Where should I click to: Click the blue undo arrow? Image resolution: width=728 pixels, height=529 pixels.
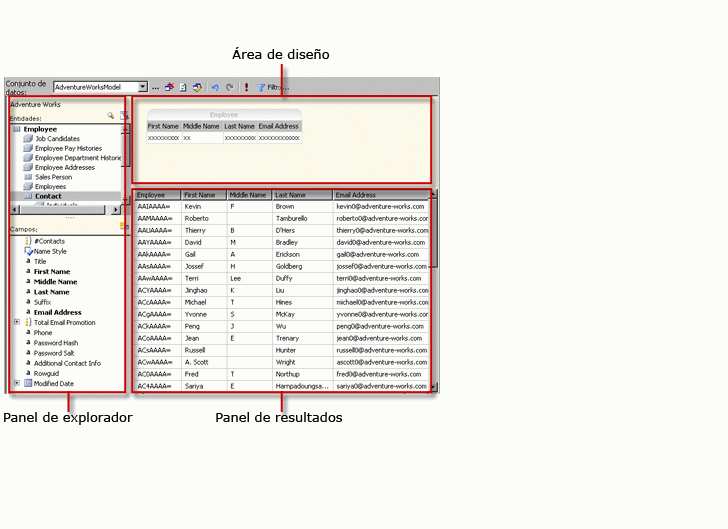coord(215,87)
